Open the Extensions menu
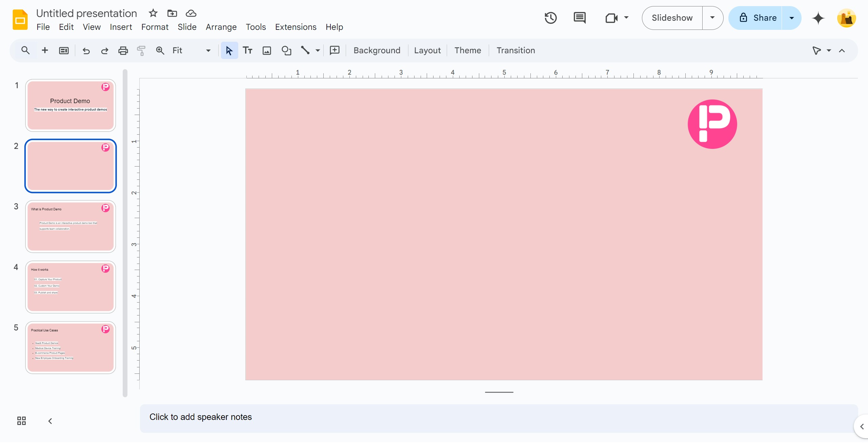Image resolution: width=868 pixels, height=443 pixels. [x=296, y=27]
